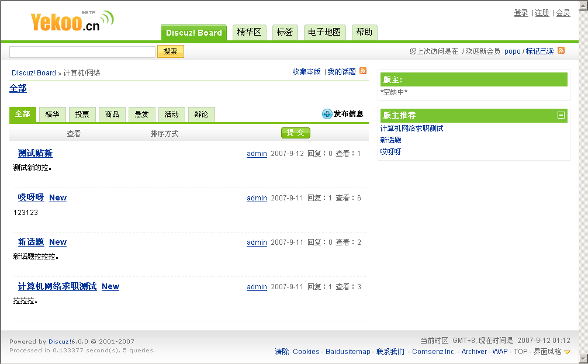Open recommended 新话题 in sidebar
The image size is (588, 364).
[390, 140]
